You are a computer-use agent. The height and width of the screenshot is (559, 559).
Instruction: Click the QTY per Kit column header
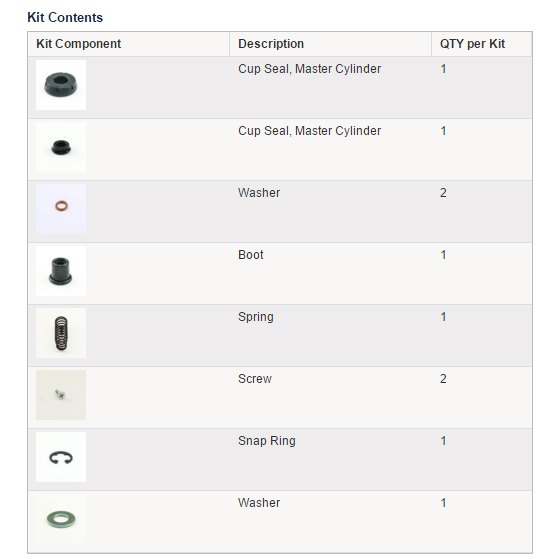tap(472, 44)
